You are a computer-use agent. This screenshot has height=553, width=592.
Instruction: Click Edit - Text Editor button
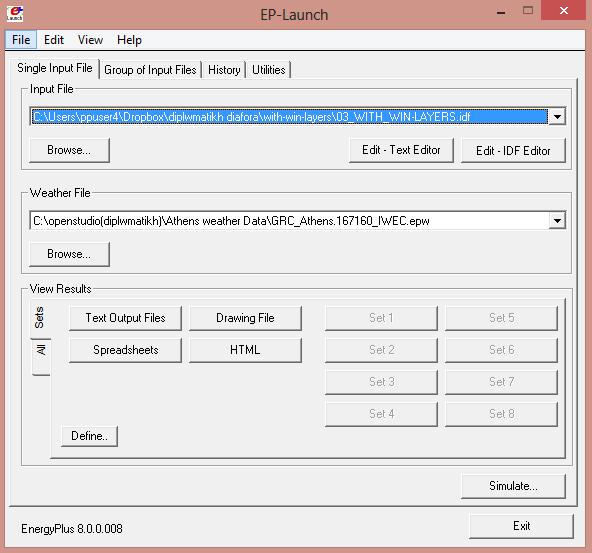coord(401,150)
